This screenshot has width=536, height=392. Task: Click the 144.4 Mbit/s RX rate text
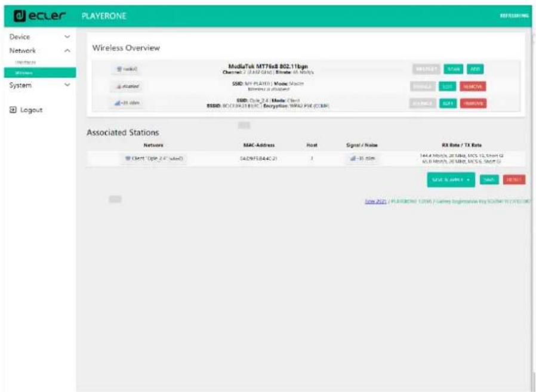tap(462, 156)
